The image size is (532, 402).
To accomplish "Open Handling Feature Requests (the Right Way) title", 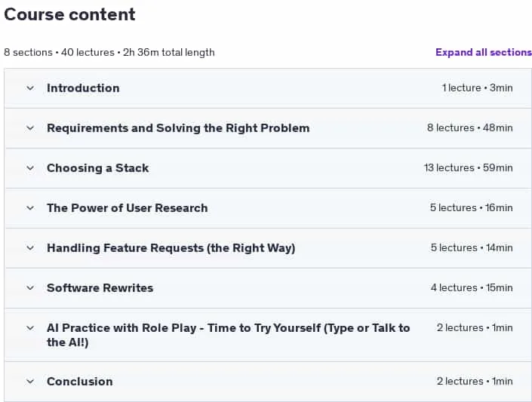I will (171, 248).
